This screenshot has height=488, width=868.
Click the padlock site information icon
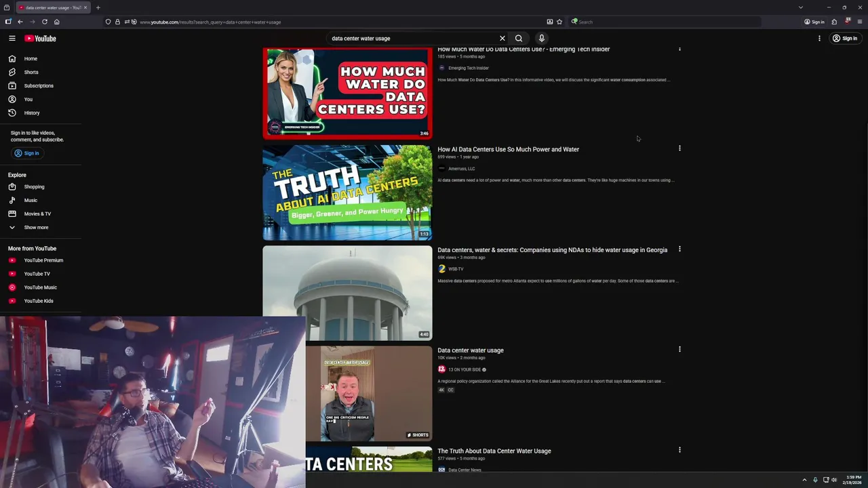[x=117, y=22]
